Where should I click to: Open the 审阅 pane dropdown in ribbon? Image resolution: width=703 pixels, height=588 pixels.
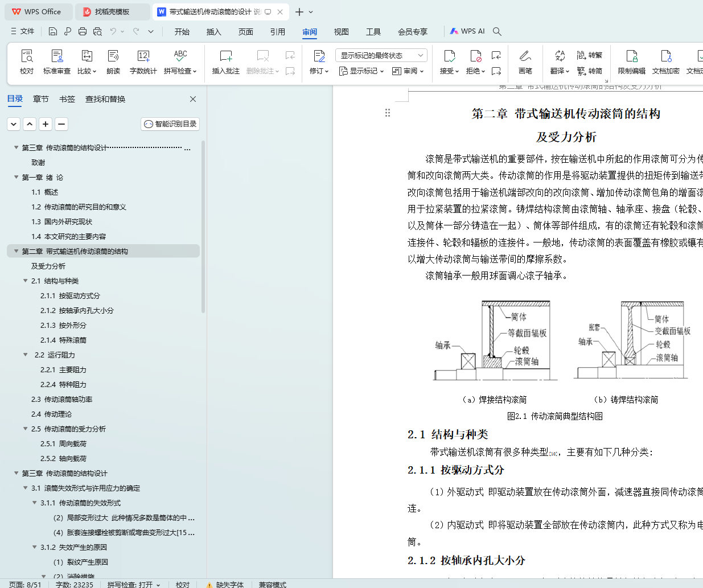click(x=408, y=71)
